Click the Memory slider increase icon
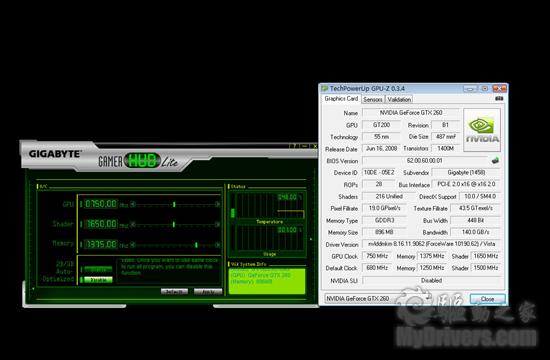Viewport: 550px width, 360px height. [x=217, y=245]
